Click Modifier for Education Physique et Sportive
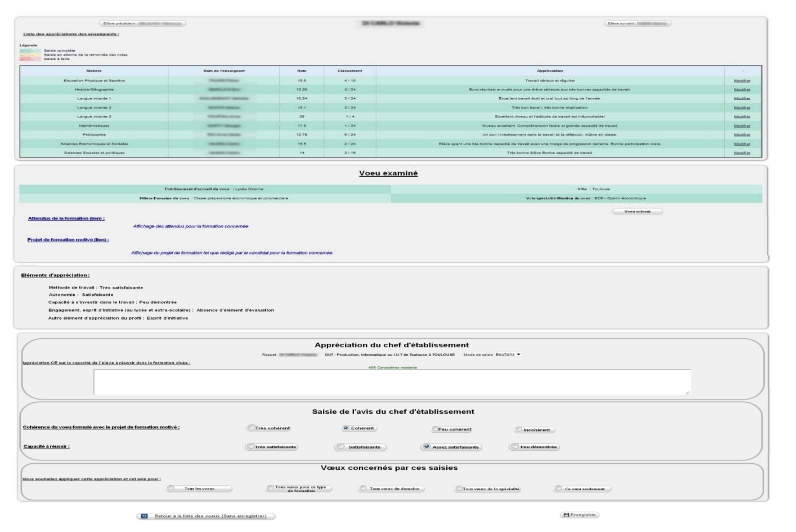Screen dimensions: 796x532 coord(742,81)
